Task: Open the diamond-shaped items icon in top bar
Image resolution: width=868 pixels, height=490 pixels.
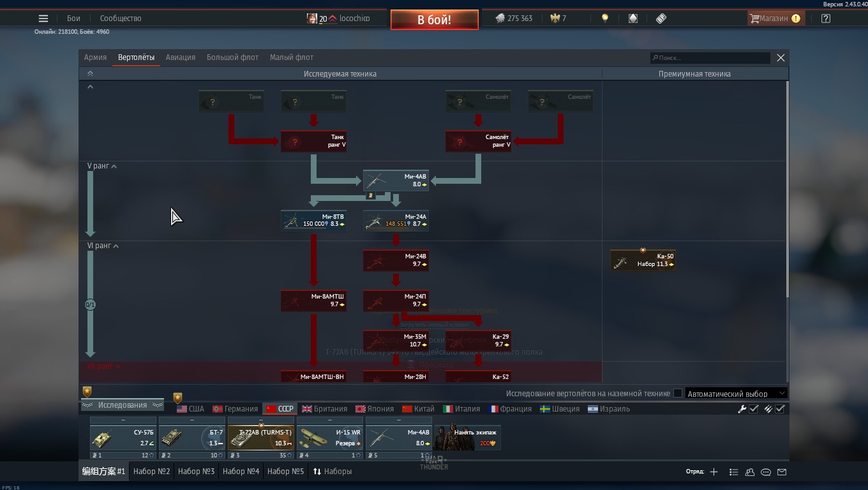Action: (x=633, y=19)
